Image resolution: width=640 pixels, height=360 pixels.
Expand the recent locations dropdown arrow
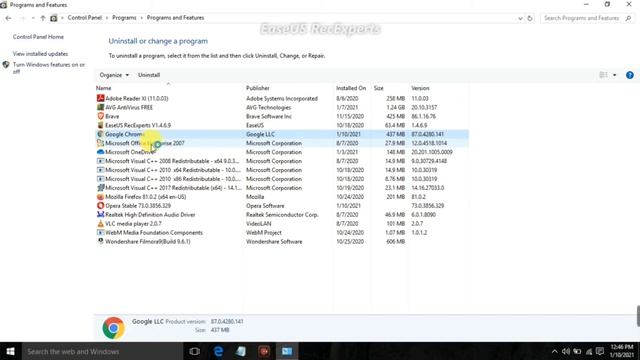[x=33, y=18]
